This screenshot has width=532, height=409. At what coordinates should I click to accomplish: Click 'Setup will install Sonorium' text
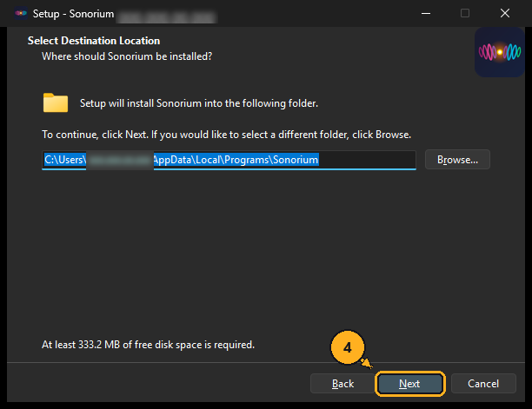(199, 103)
